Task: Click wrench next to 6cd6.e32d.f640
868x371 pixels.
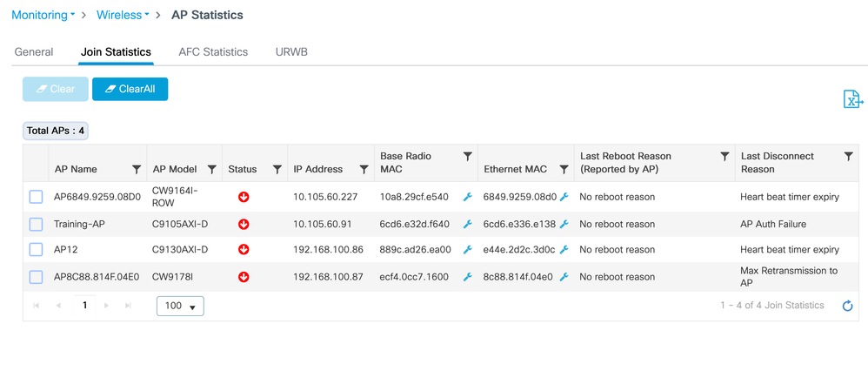Action: pyautogui.click(x=467, y=224)
